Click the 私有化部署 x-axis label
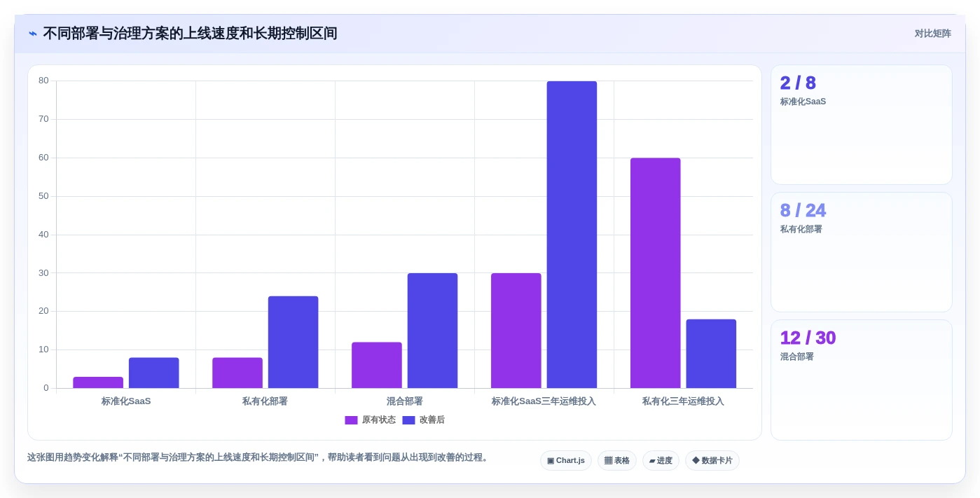Viewport: 980px width, 498px height. tap(265, 401)
